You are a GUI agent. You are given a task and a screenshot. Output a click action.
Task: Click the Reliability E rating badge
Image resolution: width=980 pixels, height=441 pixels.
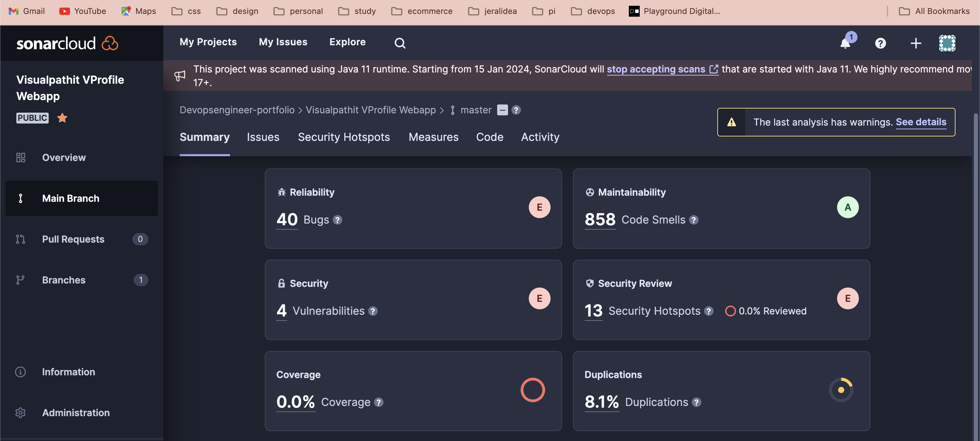[x=539, y=207]
